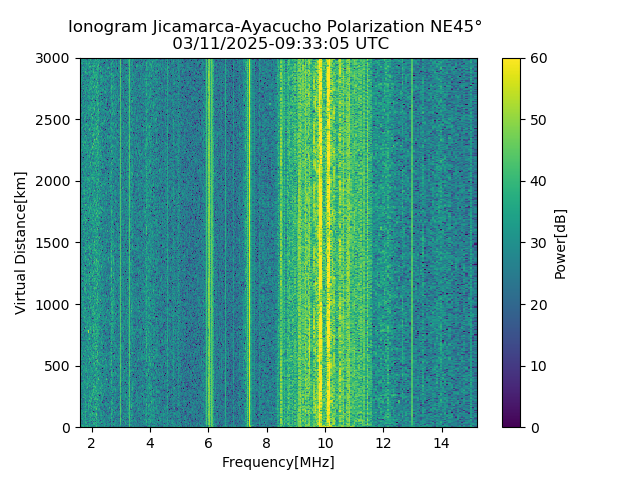Screen dimensions: 640x480
Task: Click the y-axis tick label 500
Action: click(x=58, y=367)
